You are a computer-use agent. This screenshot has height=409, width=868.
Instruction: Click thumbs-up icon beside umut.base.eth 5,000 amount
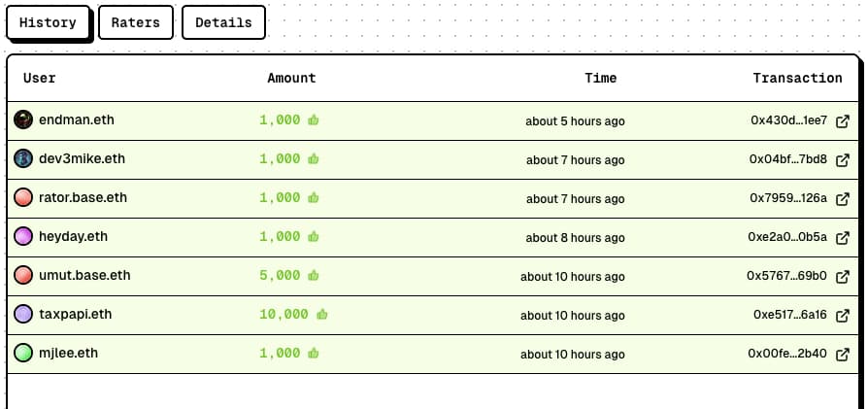(x=314, y=276)
